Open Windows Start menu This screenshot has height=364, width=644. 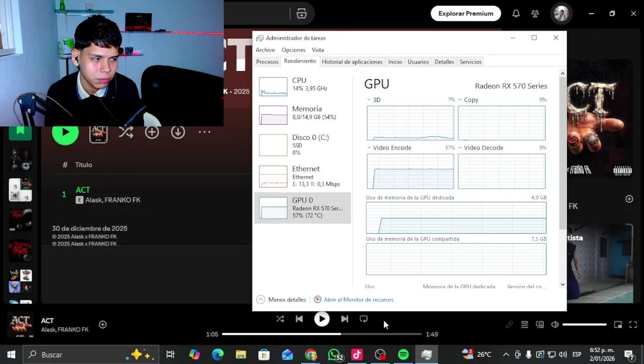[x=11, y=355]
